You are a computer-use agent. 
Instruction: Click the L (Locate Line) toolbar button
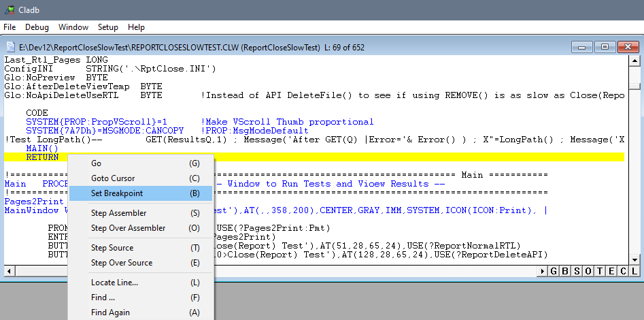point(633,272)
